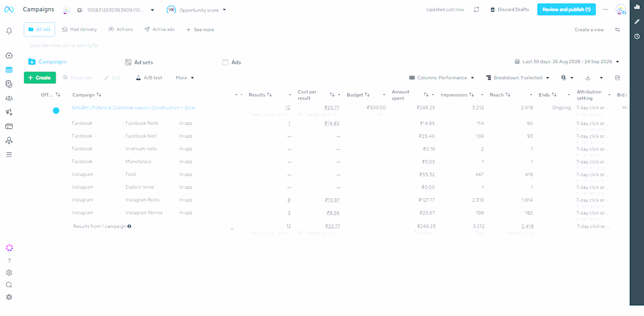Screen dimensions: 644x316
Task: Open the colorful Meta AI sparkle icon
Action: pos(9,247)
